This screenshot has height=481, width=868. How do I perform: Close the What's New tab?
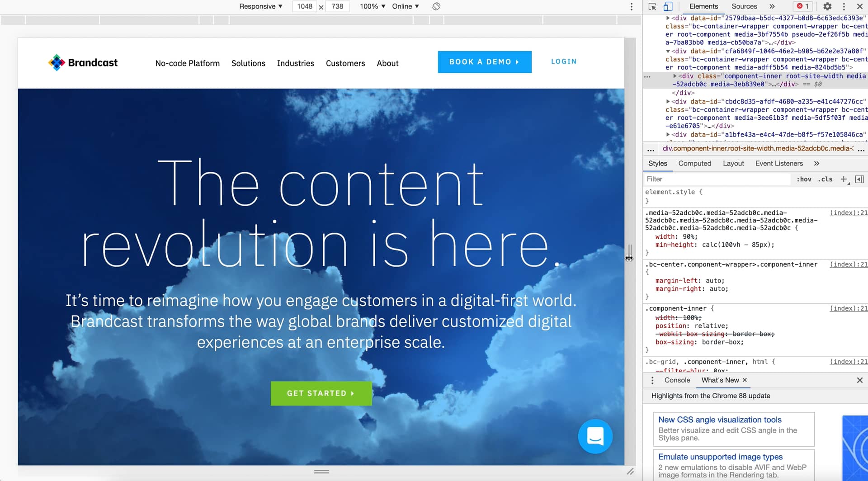click(x=745, y=380)
